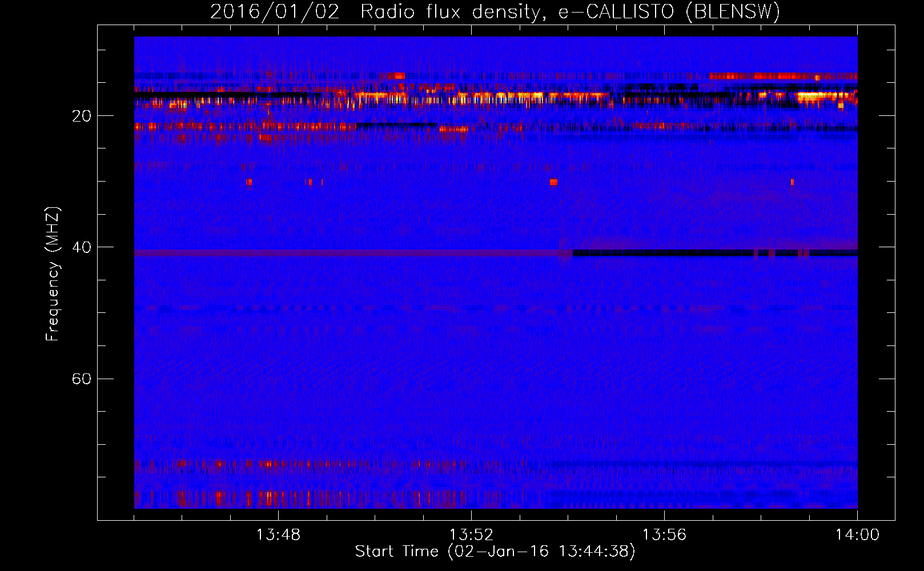This screenshot has height=571, width=924.
Task: Click the time tick label '13:52'
Action: point(471,535)
